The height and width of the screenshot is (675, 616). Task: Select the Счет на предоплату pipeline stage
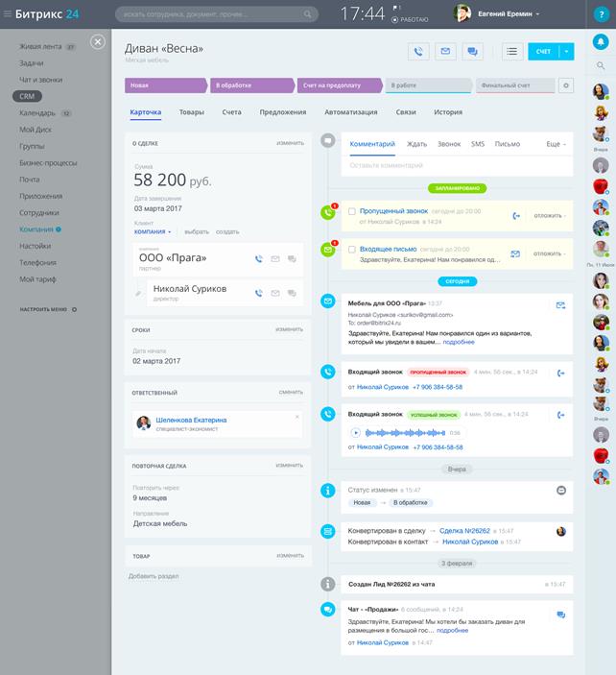(x=338, y=85)
